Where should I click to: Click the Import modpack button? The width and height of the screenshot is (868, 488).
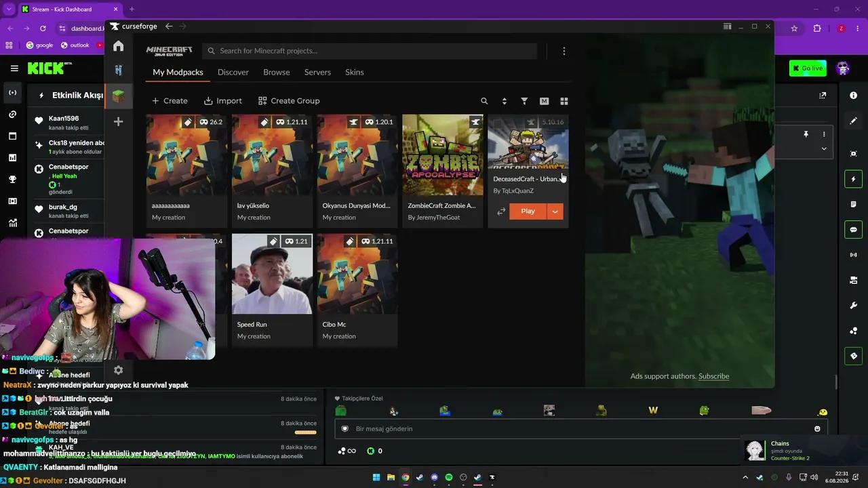point(223,101)
